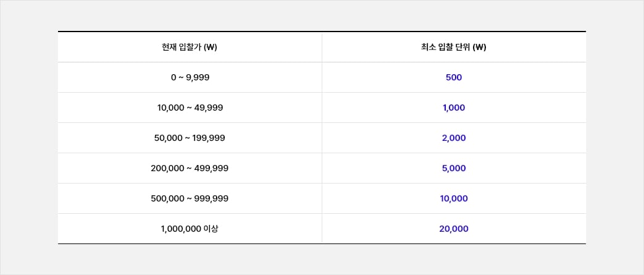
Task: Select the 200,000 ~ 499,999 range cell
Action: point(190,168)
